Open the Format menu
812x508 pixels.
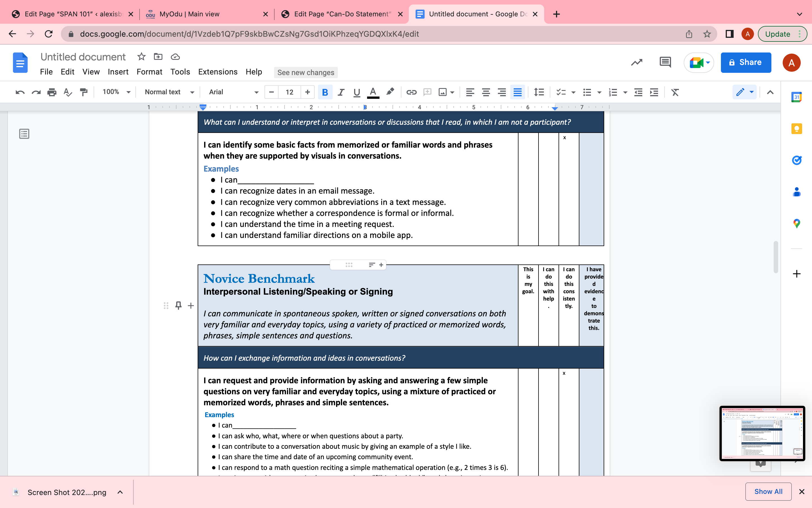point(149,72)
